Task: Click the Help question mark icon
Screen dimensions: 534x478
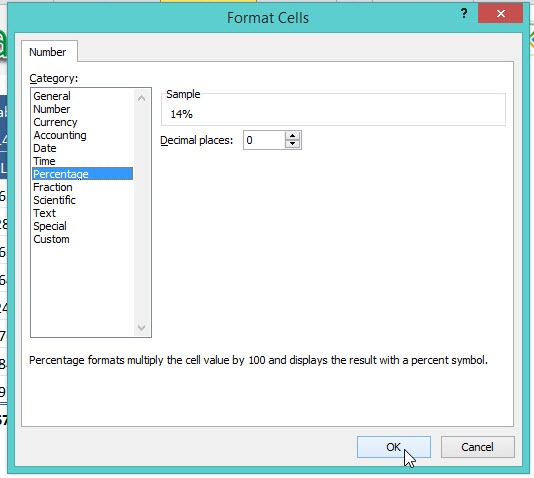Action: [x=464, y=14]
